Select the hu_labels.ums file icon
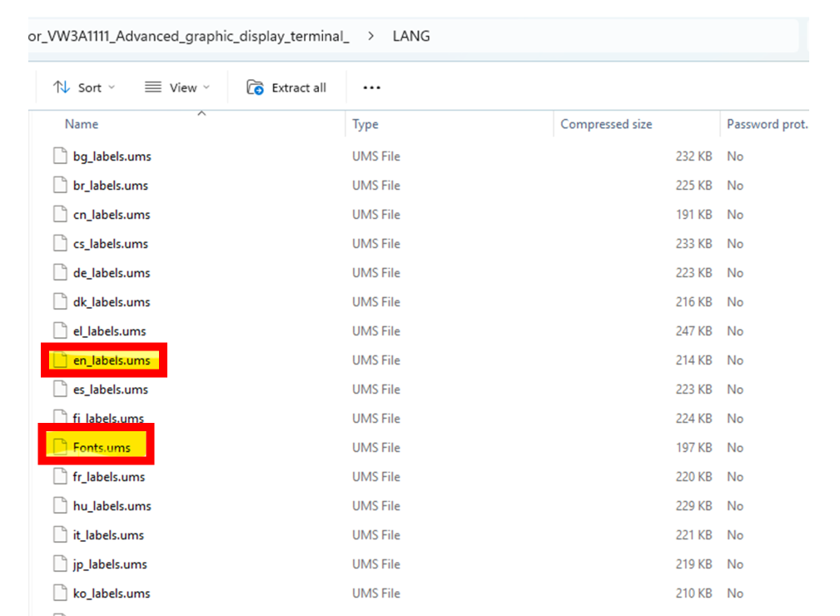The height and width of the screenshot is (616, 840). [61, 505]
